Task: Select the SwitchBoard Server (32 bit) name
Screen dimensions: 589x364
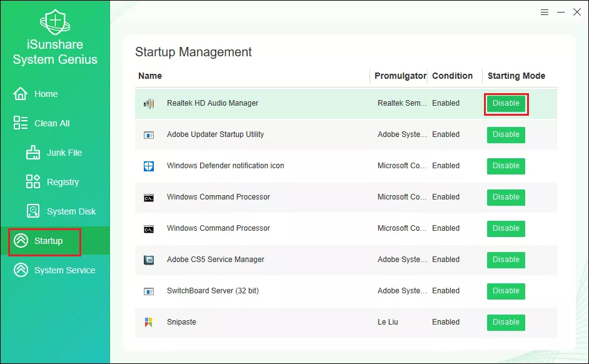Action: (213, 291)
